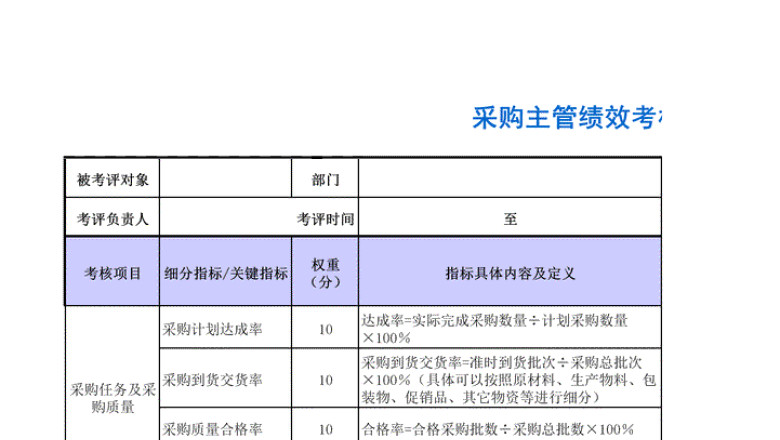Select the 合格率=合格采购批数 definition cell
Viewport: 780px width, 440px height.
click(510, 425)
